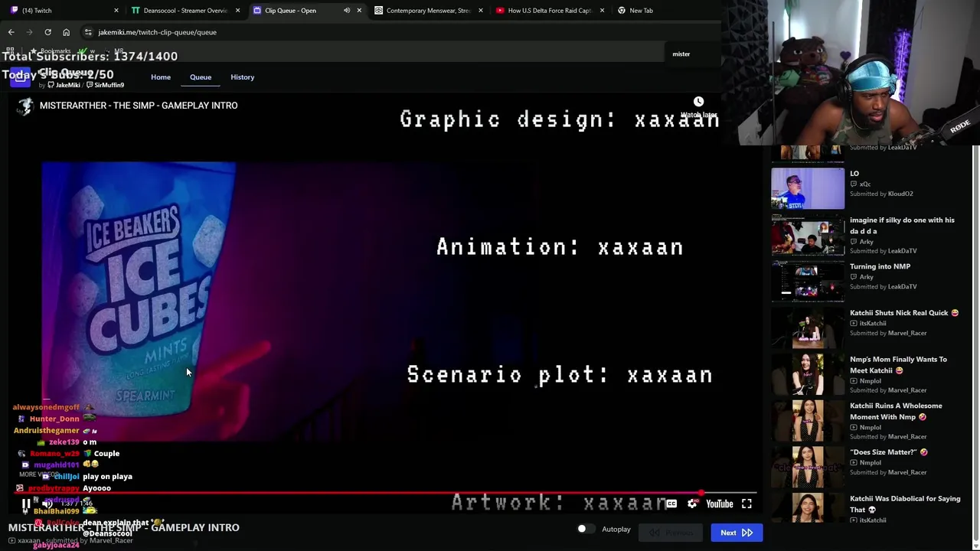Open the browser home icon
Image resolution: width=980 pixels, height=551 pixels.
66,32
